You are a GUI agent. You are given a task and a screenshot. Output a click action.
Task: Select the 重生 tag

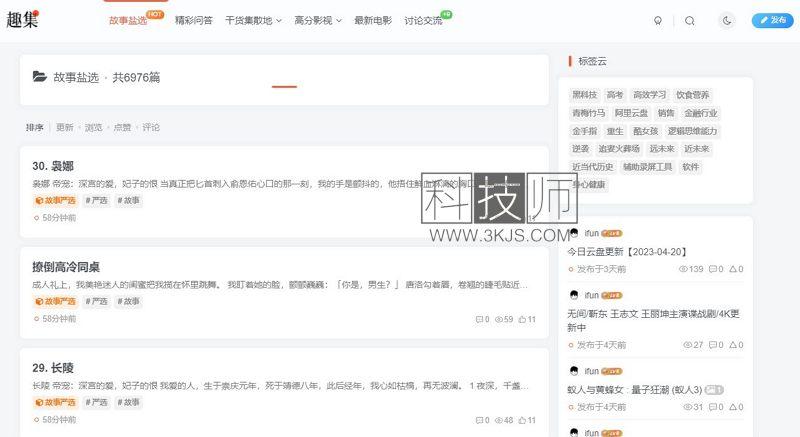[x=615, y=131]
